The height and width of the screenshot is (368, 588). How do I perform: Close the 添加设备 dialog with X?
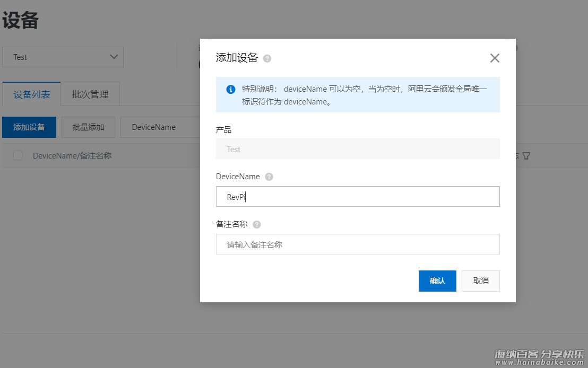tap(495, 58)
